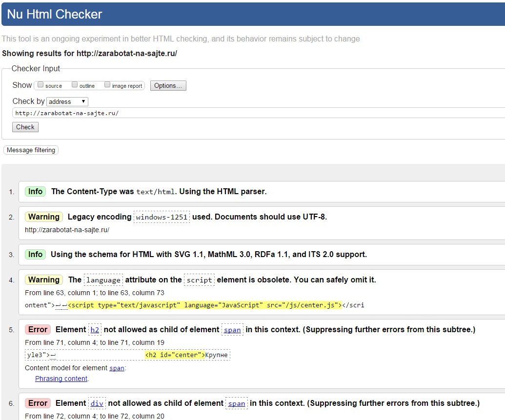The image size is (505, 420).
Task: Click the 'script' element code text in warning 4
Action: (200, 280)
